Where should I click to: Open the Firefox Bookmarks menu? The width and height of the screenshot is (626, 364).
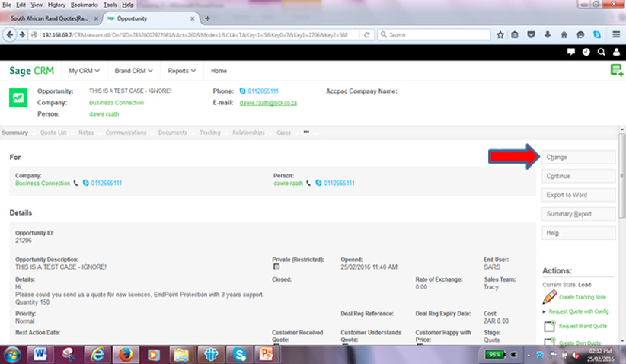[85, 5]
